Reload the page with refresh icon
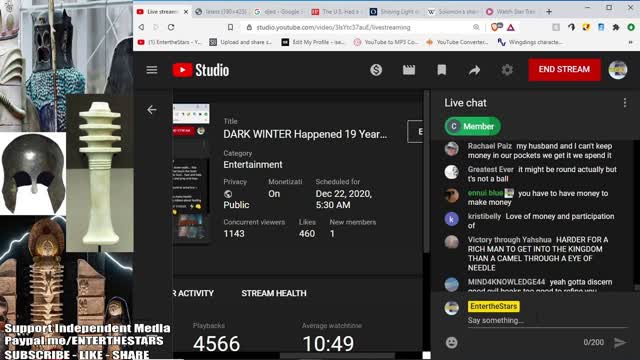The width and height of the screenshot is (640, 360). point(171,27)
